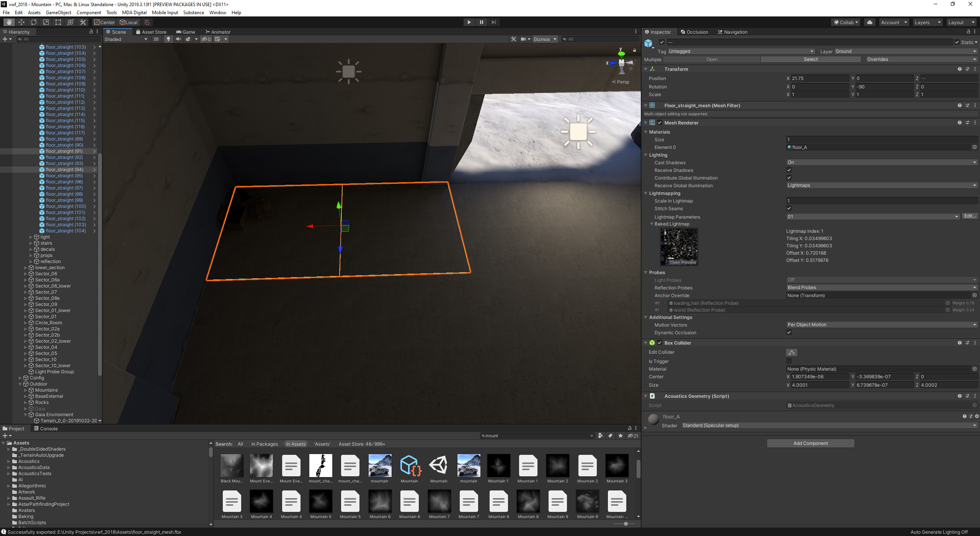This screenshot has height=536, width=980.
Task: Open Reflection Probes dropdown
Action: tap(882, 288)
